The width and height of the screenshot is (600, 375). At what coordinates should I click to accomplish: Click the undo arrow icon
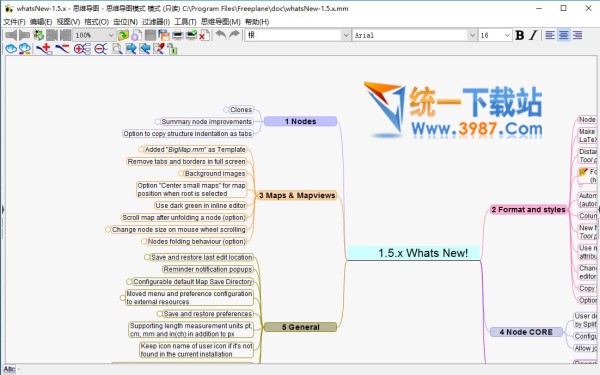point(221,35)
